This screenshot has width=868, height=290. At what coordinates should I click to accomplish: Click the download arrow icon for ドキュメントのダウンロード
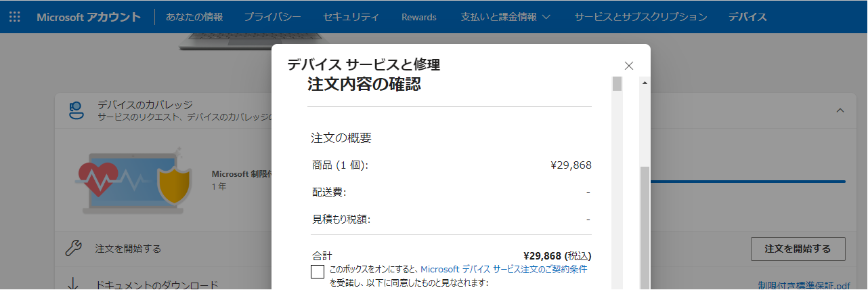click(74, 285)
